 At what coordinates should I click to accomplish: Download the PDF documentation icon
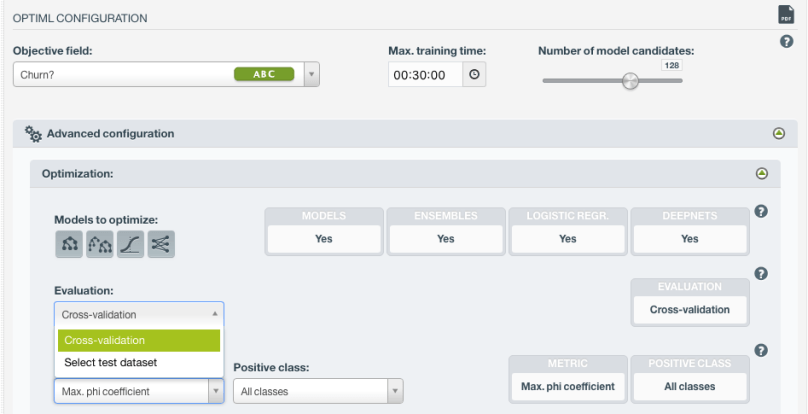click(x=785, y=14)
